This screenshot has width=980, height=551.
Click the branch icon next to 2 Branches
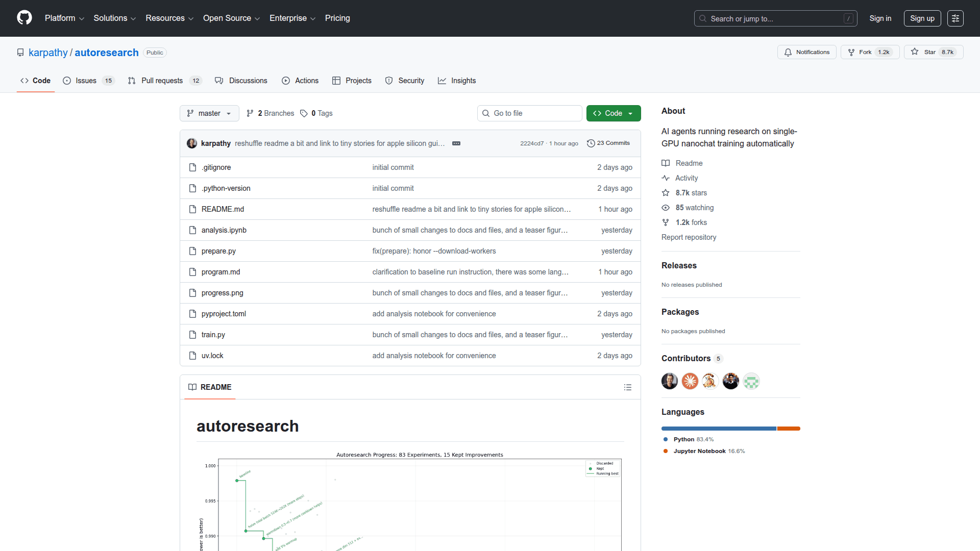click(250, 113)
